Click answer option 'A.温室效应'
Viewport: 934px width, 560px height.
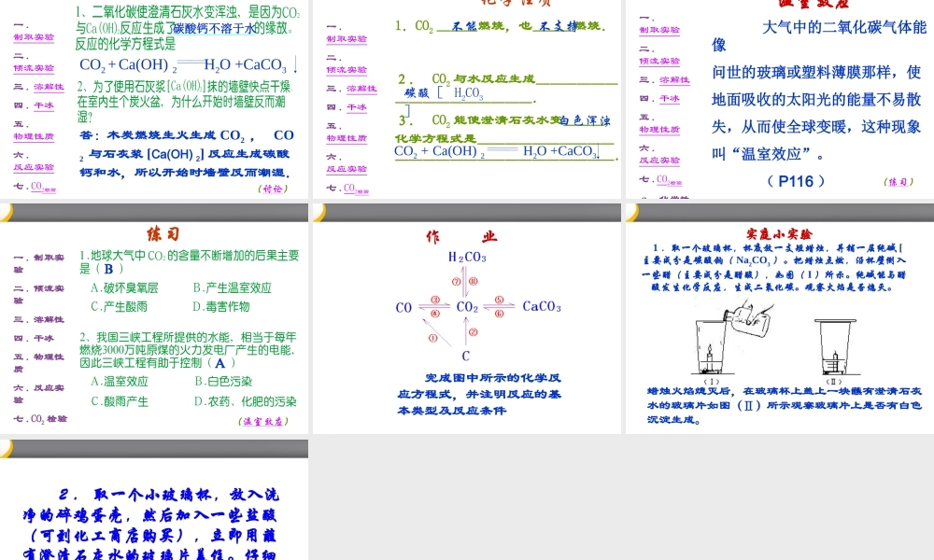pos(120,381)
